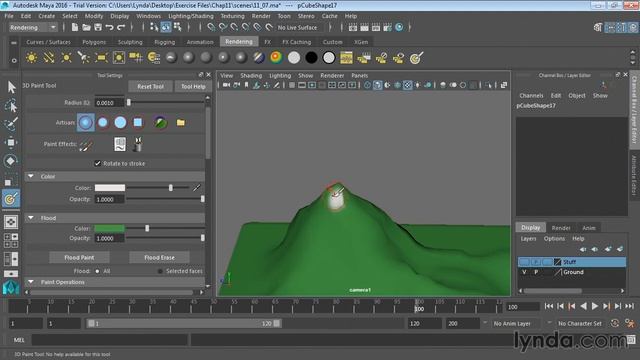Select Flood Selected faces option
640x360 pixels.
tap(160, 271)
